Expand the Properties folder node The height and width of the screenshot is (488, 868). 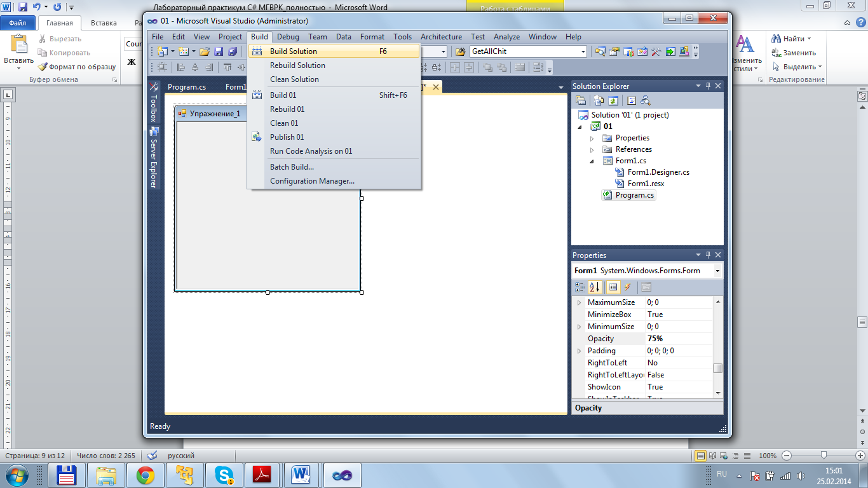coord(592,138)
